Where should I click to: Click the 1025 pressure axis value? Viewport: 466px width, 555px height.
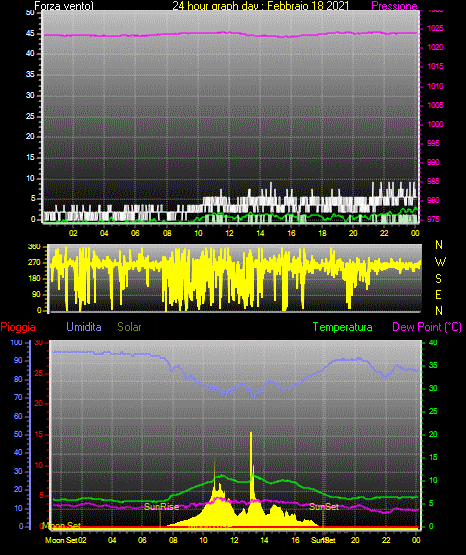[436, 28]
